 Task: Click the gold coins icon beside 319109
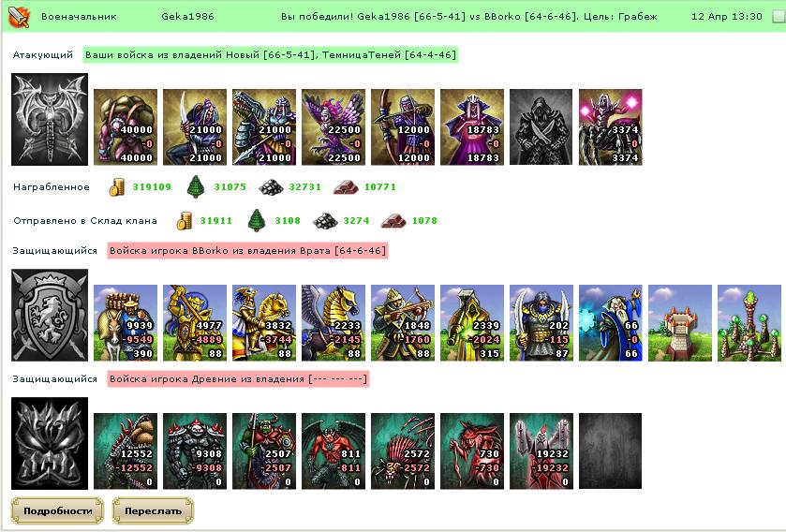coord(117,186)
